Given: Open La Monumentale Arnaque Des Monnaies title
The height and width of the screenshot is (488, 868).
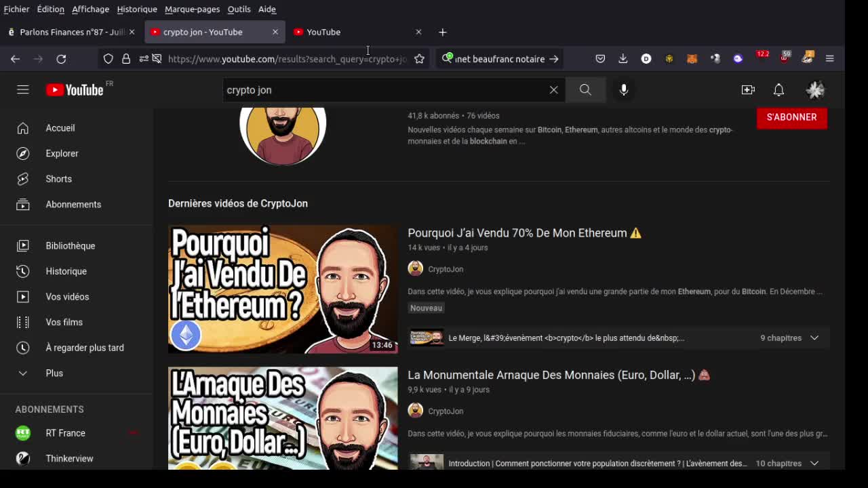Looking at the screenshot, I should [559, 375].
